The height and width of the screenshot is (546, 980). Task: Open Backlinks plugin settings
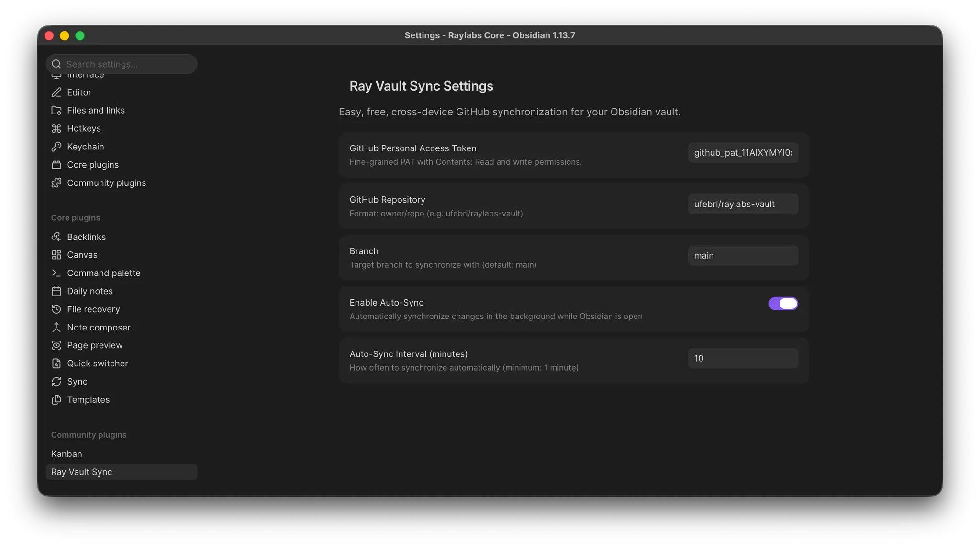point(122,237)
